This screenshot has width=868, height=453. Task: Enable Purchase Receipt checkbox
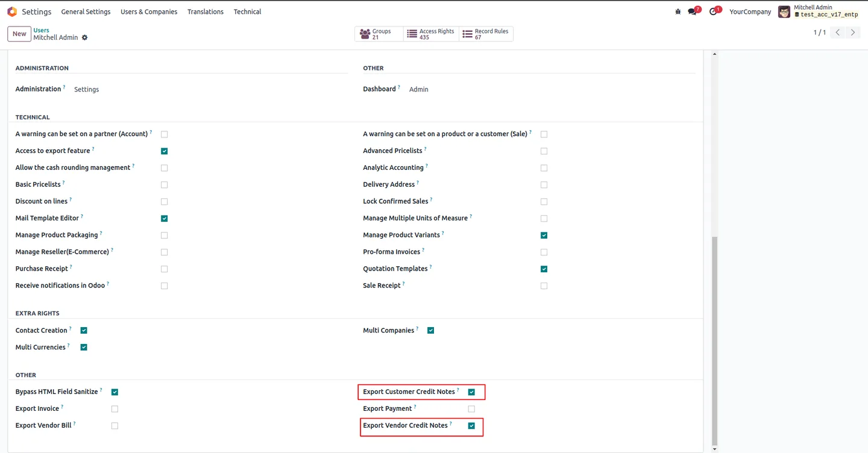(x=164, y=269)
